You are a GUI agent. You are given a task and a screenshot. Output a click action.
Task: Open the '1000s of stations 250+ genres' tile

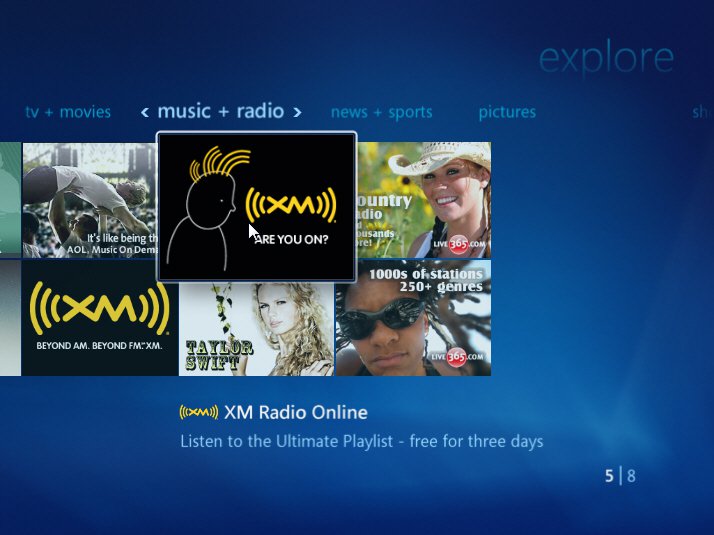413,318
